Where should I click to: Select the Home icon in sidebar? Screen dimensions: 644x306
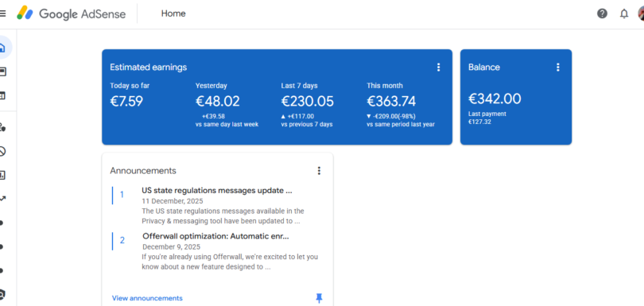coord(2,48)
